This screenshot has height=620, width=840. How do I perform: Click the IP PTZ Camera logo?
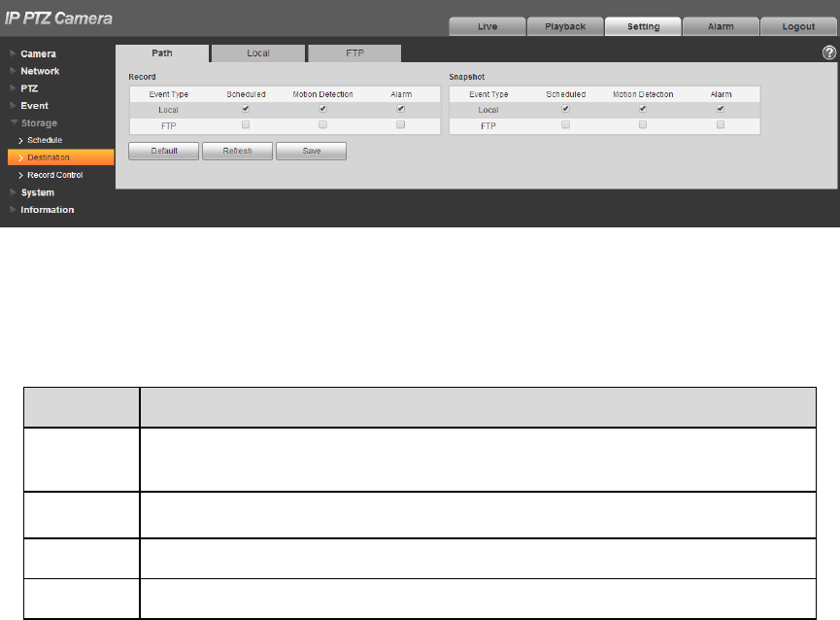point(58,18)
